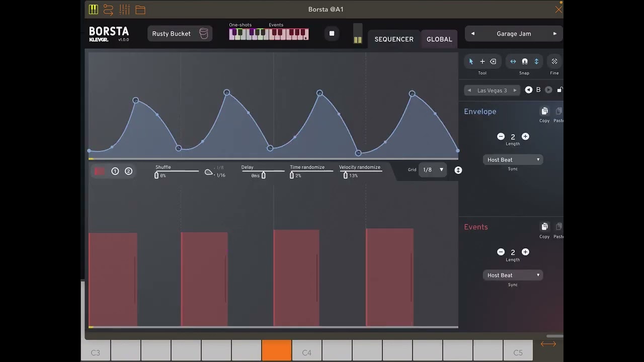
Task: Select next pattern after Las Vegas 3
Action: point(515,90)
